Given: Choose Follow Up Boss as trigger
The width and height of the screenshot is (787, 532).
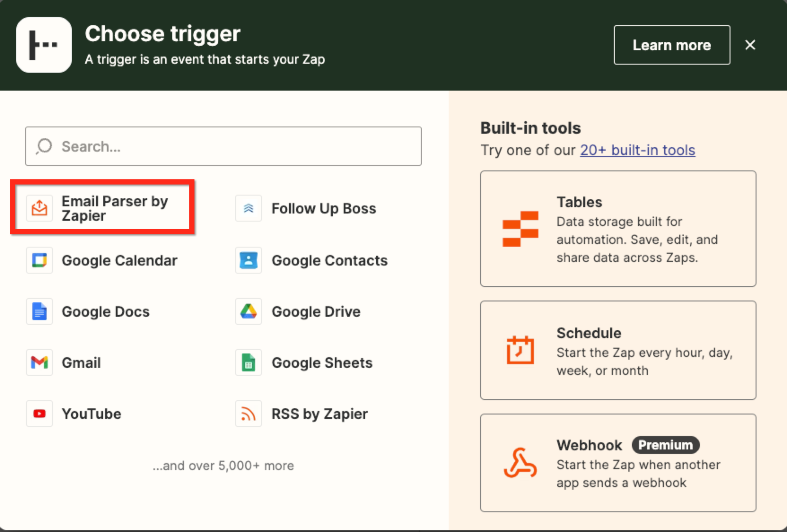Looking at the screenshot, I should [324, 208].
